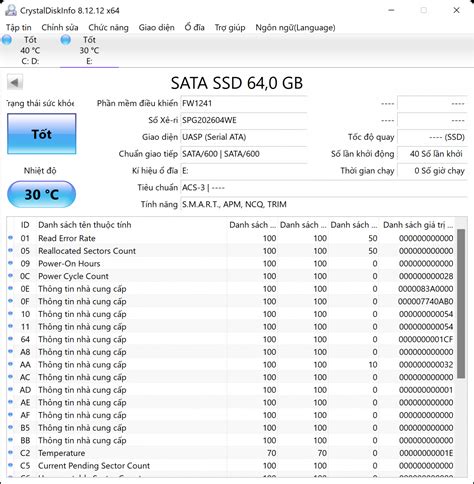Click the Tốt health status button

pos(42,134)
